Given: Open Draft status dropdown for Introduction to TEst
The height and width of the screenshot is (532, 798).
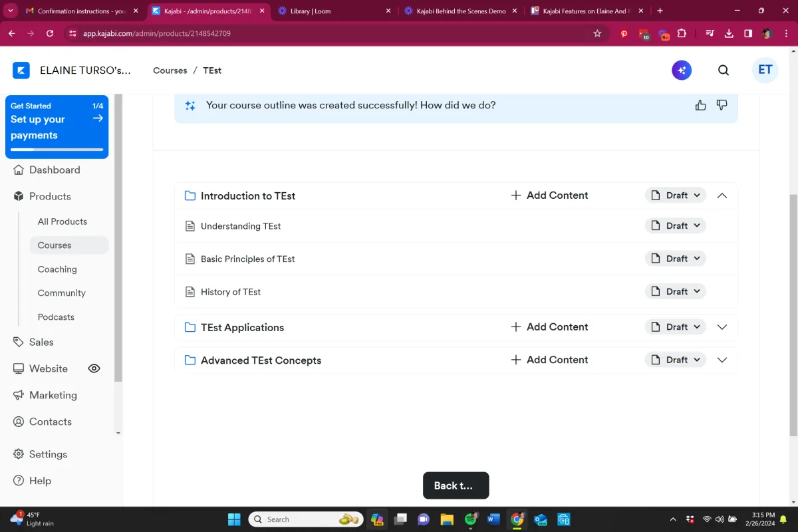Looking at the screenshot, I should click(x=676, y=196).
